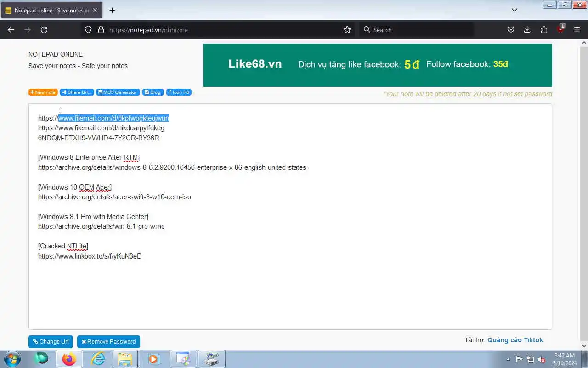Image resolution: width=588 pixels, height=368 pixels.
Task: Click the Windows 10 OEM Acer heading
Action: (x=75, y=187)
